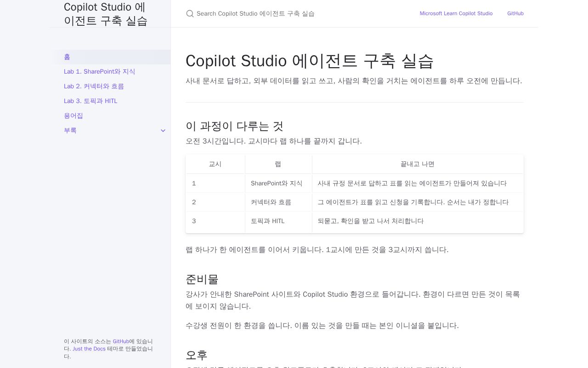Click the paragraph starting 랩 하나가 한 에이전트를
The width and height of the screenshot is (588, 368).
[317, 250]
